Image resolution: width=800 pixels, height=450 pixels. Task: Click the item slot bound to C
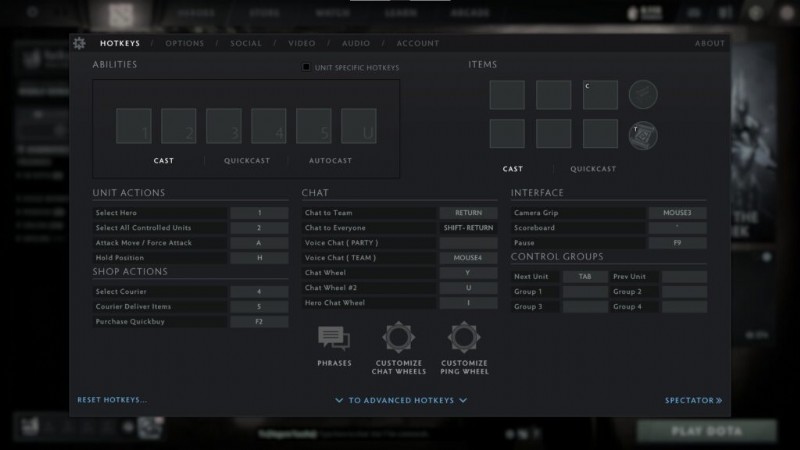600,95
